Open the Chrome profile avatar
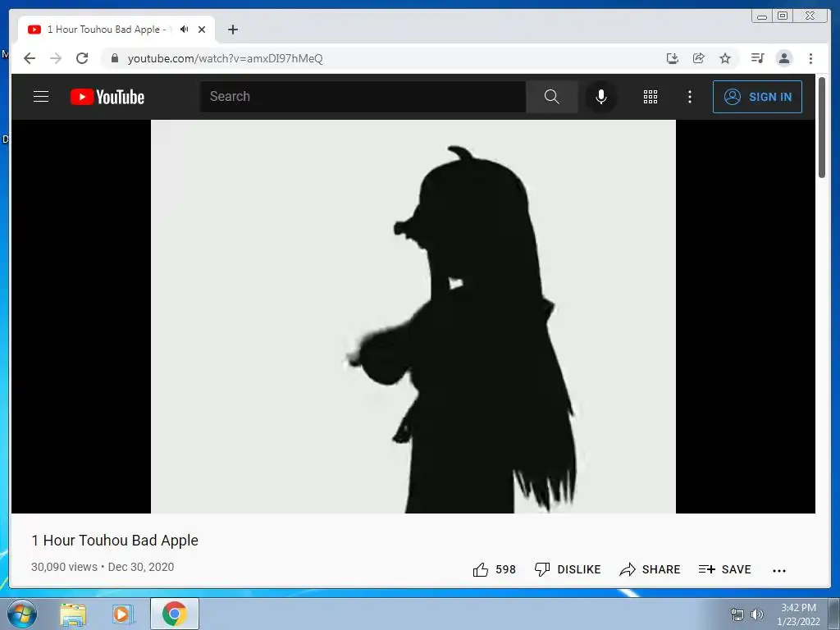This screenshot has width=840, height=630. (x=783, y=58)
